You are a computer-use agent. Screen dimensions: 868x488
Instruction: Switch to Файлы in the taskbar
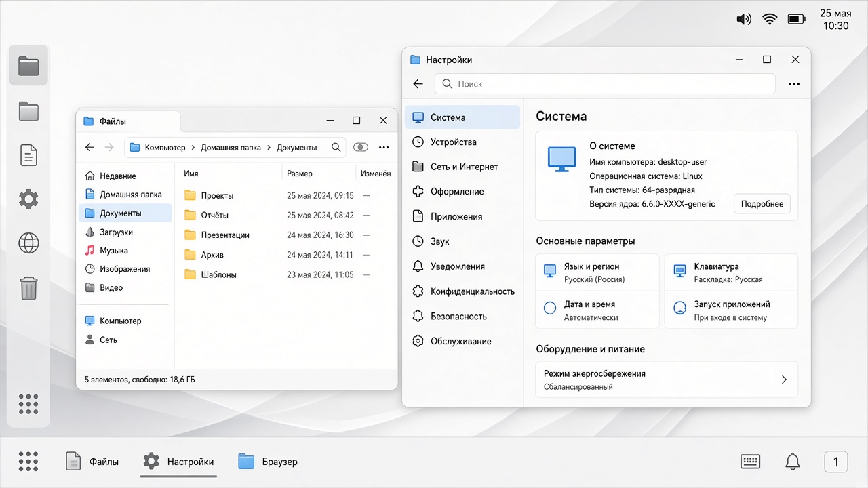(x=92, y=462)
